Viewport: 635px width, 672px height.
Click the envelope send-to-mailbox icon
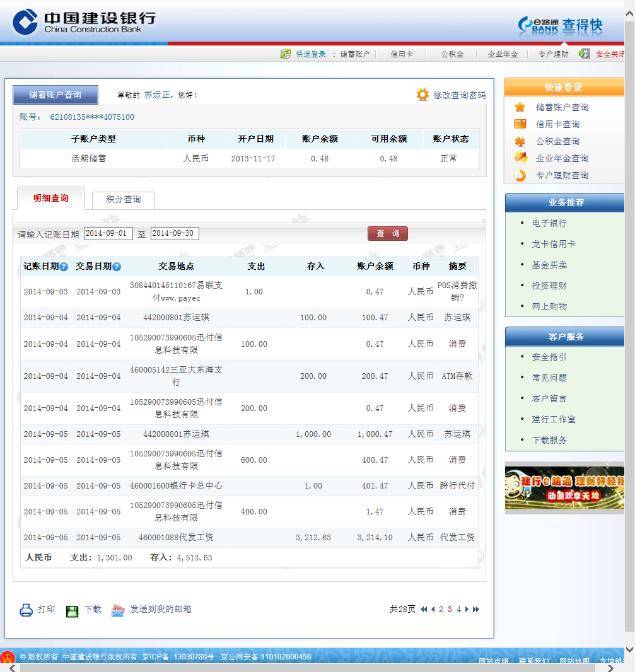(x=118, y=610)
